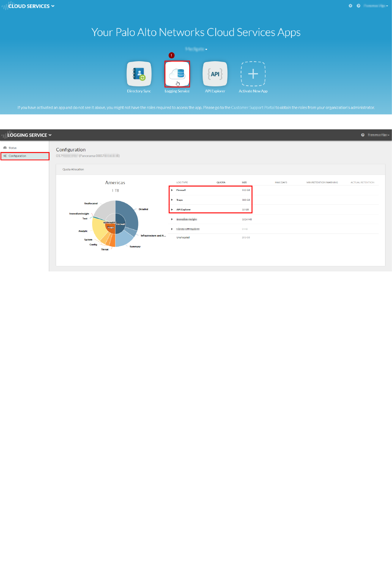Click the inner Traps pie segment
The image size is (392, 572).
coord(110,228)
